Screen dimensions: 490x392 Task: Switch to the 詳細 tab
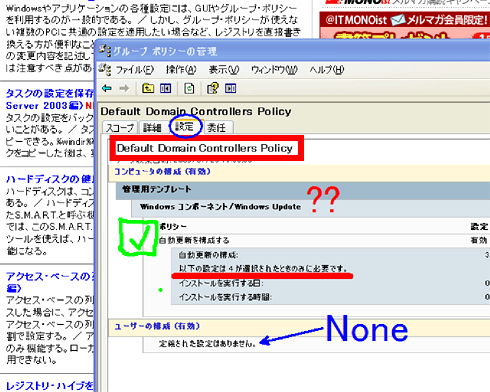tap(152, 128)
